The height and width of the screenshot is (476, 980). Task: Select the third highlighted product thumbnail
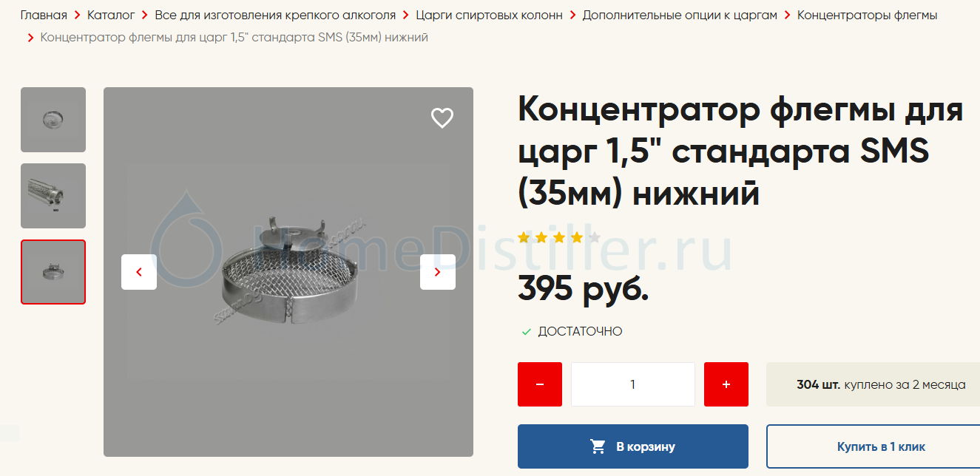(x=53, y=272)
